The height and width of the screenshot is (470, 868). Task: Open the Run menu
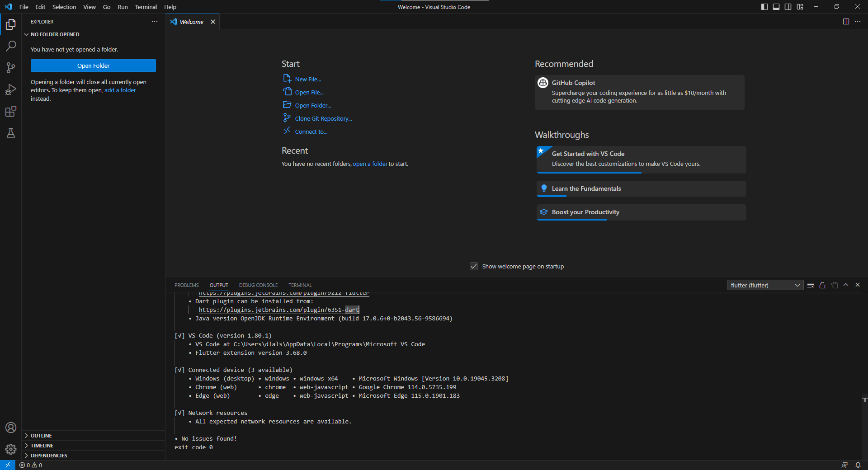coord(123,7)
